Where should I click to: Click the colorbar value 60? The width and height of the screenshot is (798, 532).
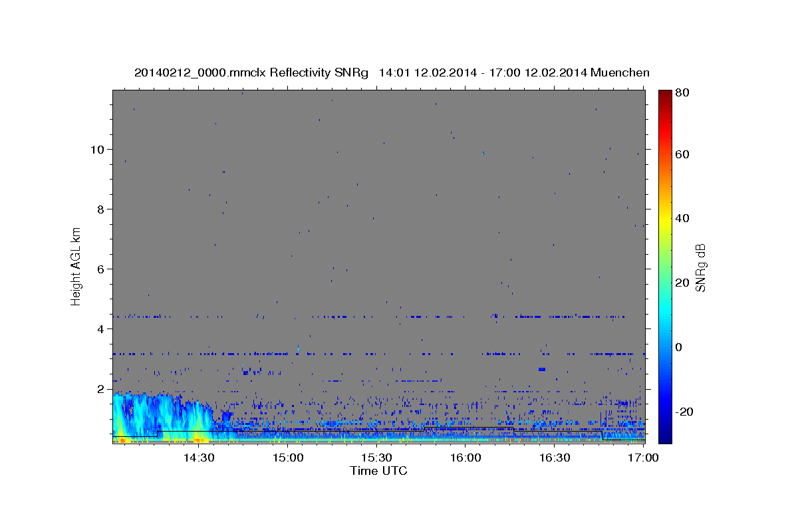(x=682, y=154)
